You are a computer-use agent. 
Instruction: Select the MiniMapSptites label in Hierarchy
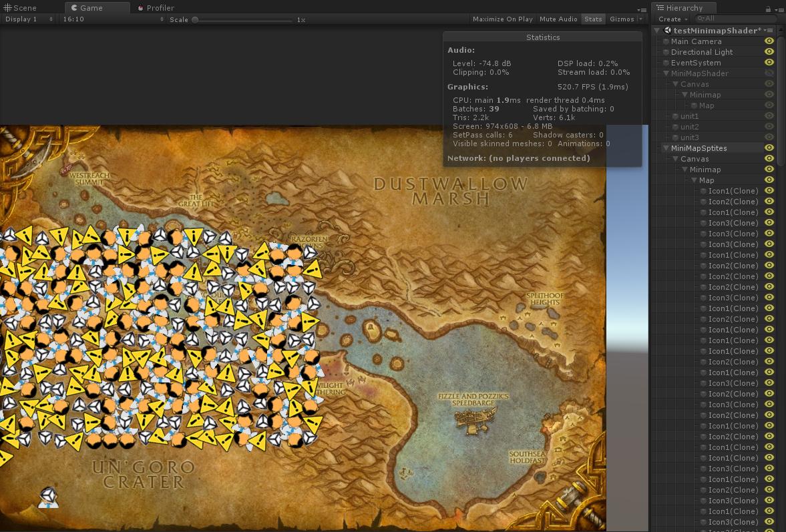pyautogui.click(x=699, y=148)
